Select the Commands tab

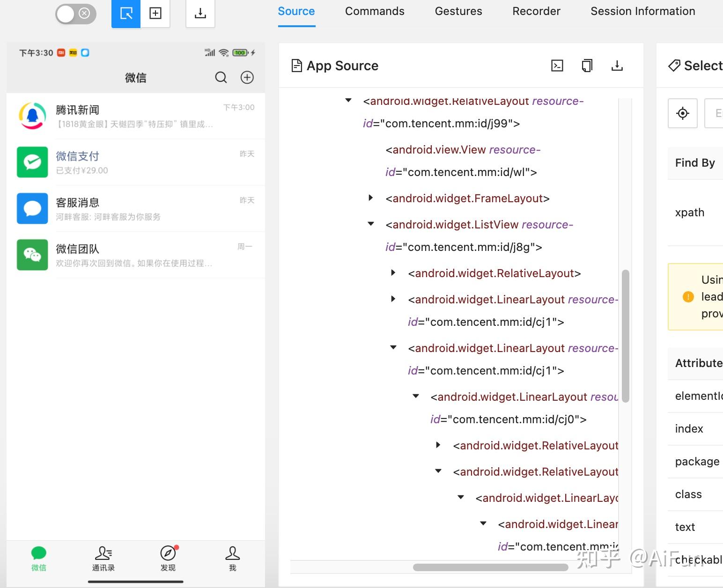pyautogui.click(x=374, y=11)
